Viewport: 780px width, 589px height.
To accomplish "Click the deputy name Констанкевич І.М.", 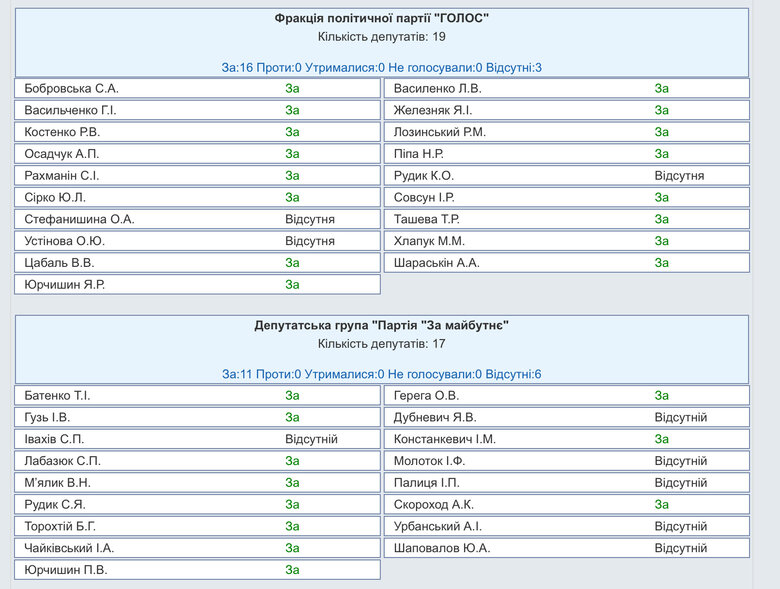I will click(x=445, y=440).
